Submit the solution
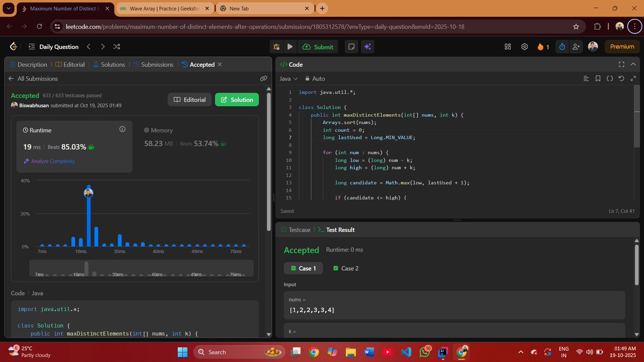The height and width of the screenshot is (362, 644). (318, 47)
